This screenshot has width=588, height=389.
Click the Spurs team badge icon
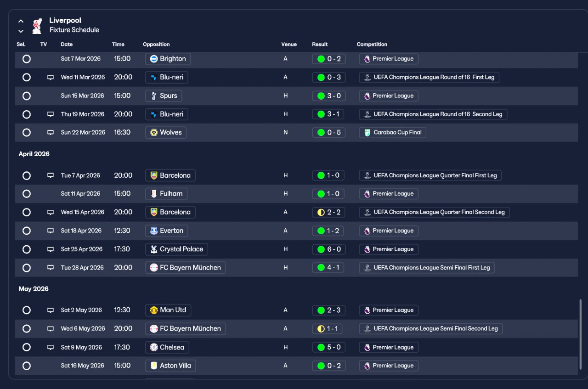pos(154,96)
